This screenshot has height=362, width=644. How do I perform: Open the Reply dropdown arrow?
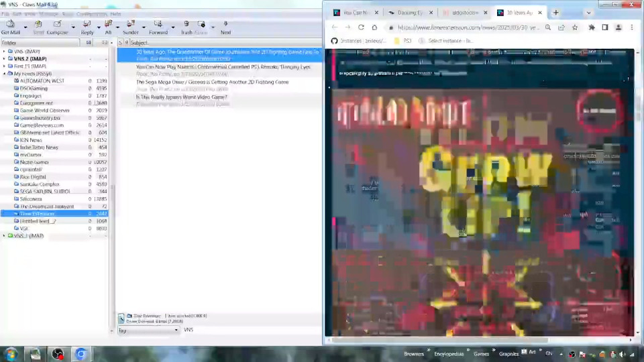[x=99, y=27]
